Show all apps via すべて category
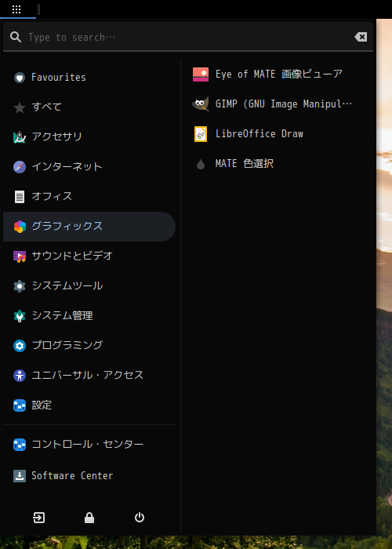The height and width of the screenshot is (549, 392). pos(89,107)
